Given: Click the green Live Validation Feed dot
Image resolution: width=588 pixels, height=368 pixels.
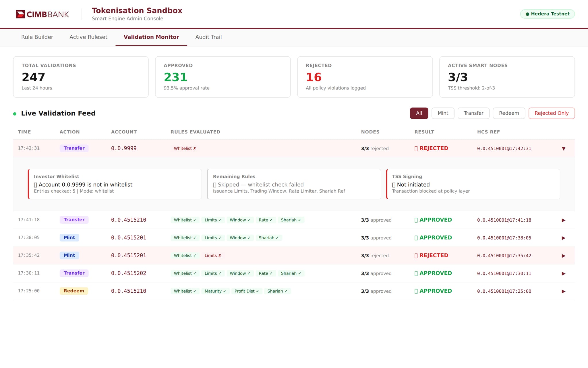Looking at the screenshot, I should point(14,114).
